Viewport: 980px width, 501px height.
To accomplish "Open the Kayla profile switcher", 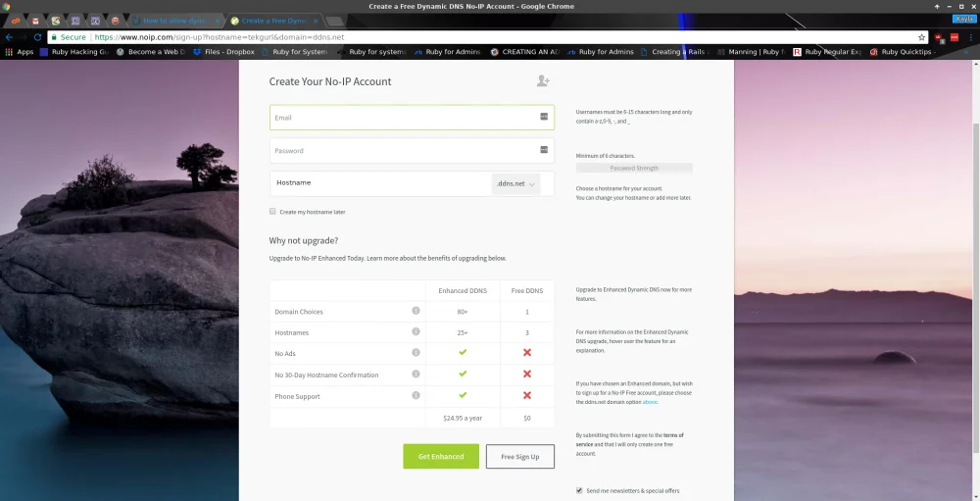I will [962, 18].
